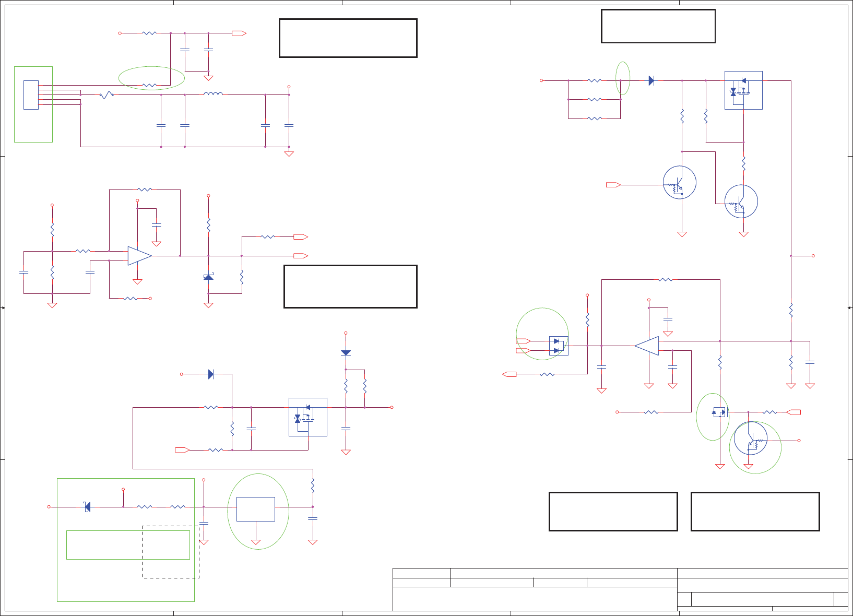Screen dimensions: 853x616
Task: Select the left of the two bottom-right note boxes
Action: [x=613, y=512]
